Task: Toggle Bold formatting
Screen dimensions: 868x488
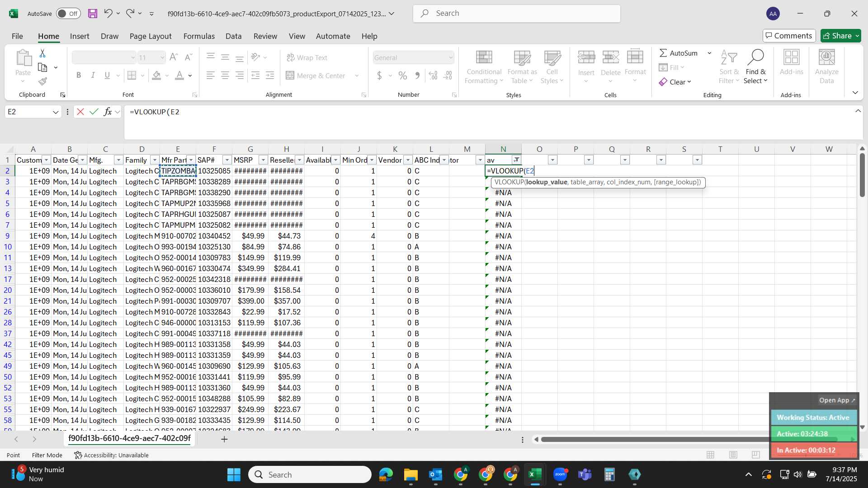Action: coord(79,75)
